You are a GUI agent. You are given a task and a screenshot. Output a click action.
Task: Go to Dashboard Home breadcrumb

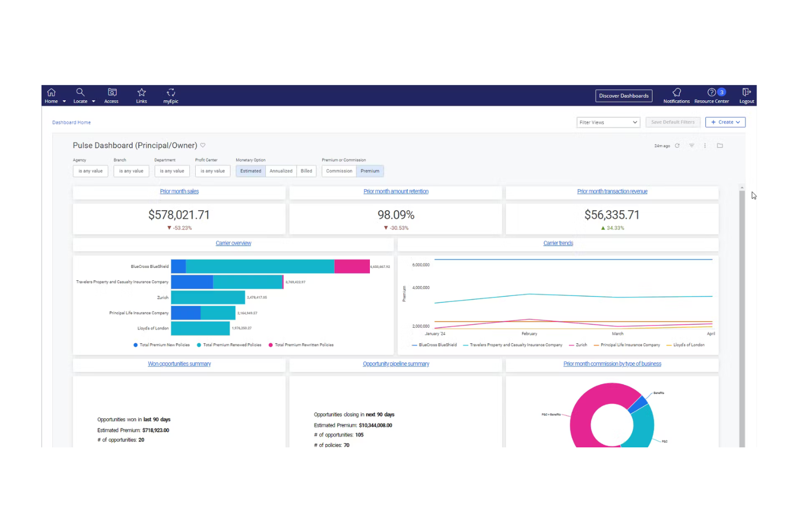click(x=71, y=122)
